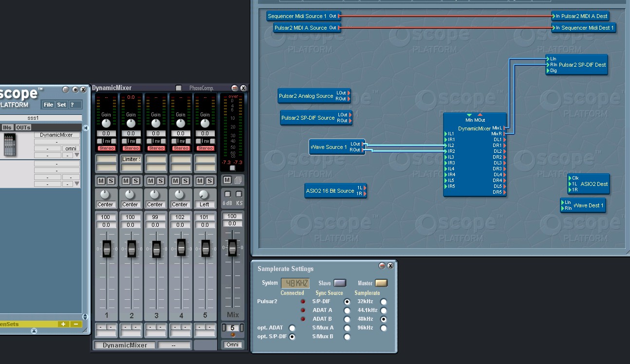630x364 pixels.
Task: Select the 44.1kHz samplerate option
Action: [x=384, y=310]
